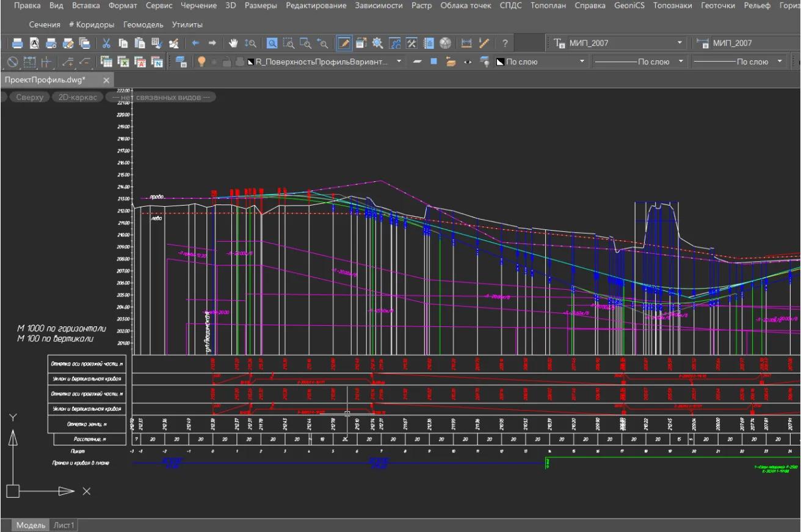Click the Excel table export icon
The width and height of the screenshot is (801, 532).
point(123,62)
